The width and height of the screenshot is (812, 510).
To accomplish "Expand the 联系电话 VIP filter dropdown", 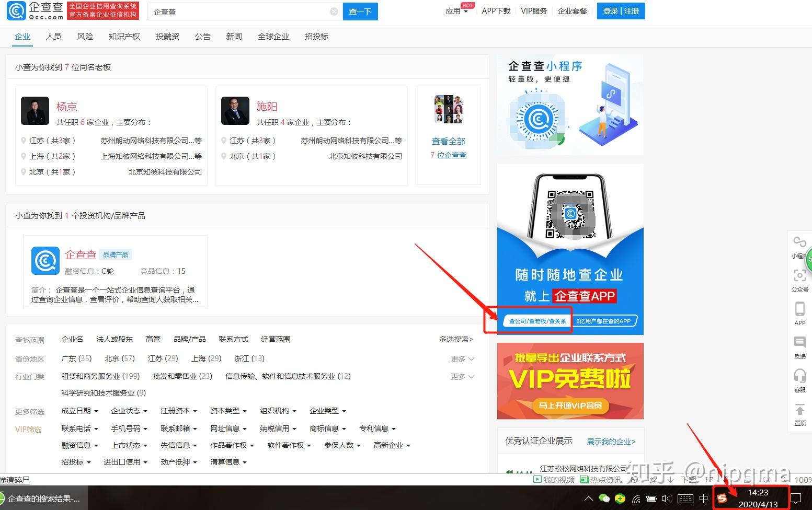I will point(79,428).
